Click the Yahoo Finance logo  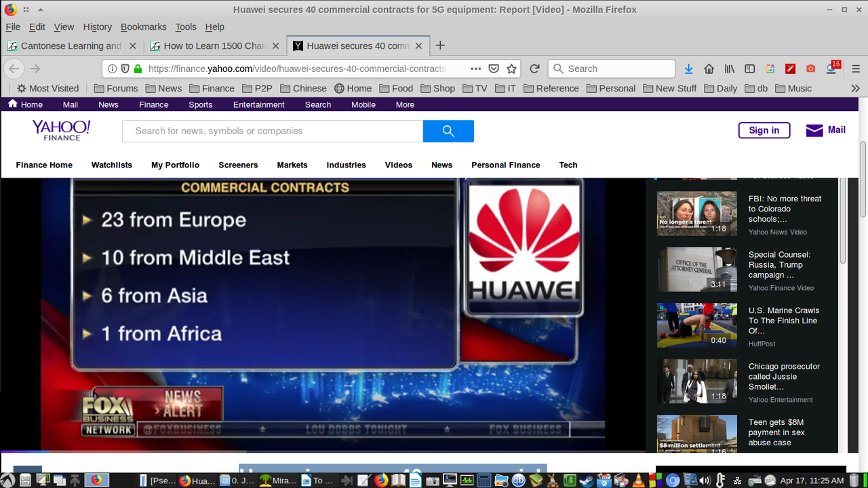(61, 130)
